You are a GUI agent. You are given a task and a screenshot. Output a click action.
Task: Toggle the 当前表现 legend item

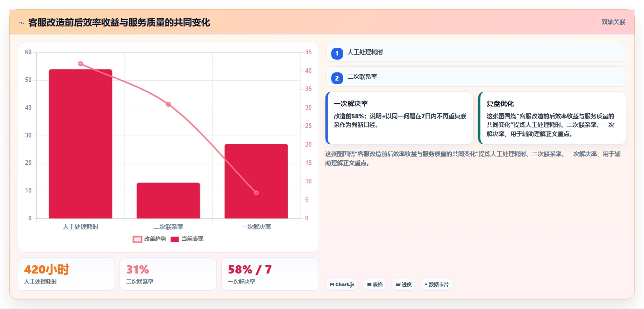click(x=187, y=239)
